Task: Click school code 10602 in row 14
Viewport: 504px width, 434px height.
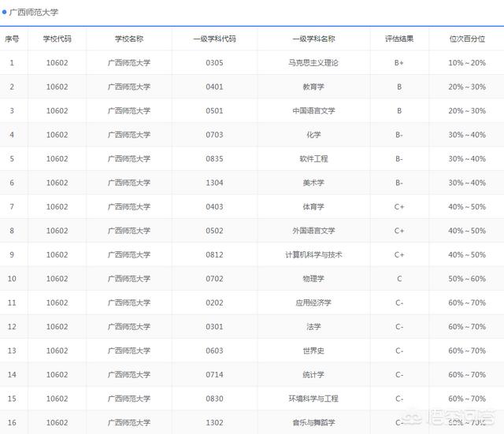Action: [x=57, y=375]
